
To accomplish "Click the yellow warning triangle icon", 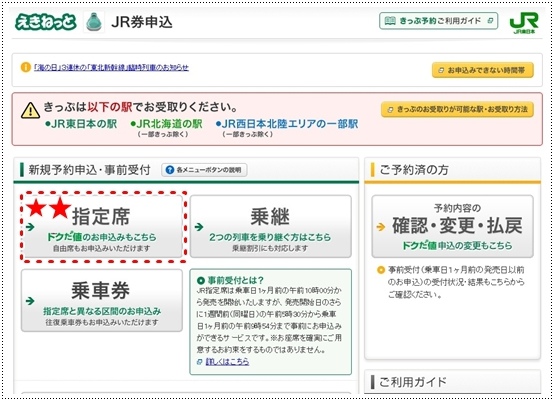I will coord(30,110).
